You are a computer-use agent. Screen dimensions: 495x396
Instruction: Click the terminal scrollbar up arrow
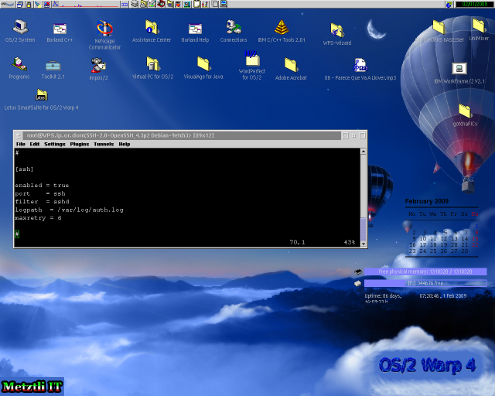pyautogui.click(x=363, y=152)
